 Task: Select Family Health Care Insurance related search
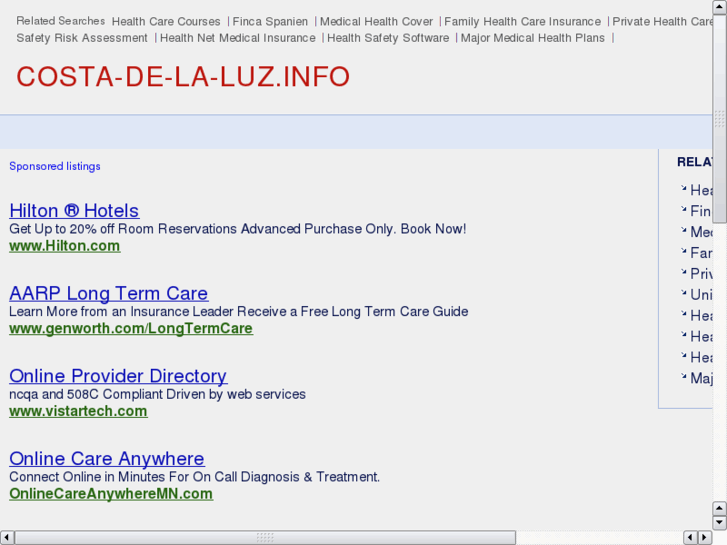tap(523, 21)
